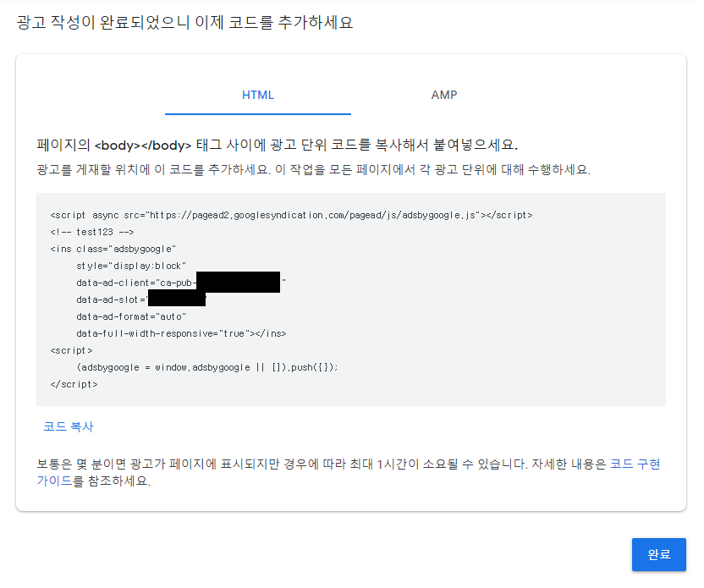Image resolution: width=704 pixels, height=588 pixels.
Task: Click the 광고를 게재할 위치에 instruction sentence
Action: point(313,170)
